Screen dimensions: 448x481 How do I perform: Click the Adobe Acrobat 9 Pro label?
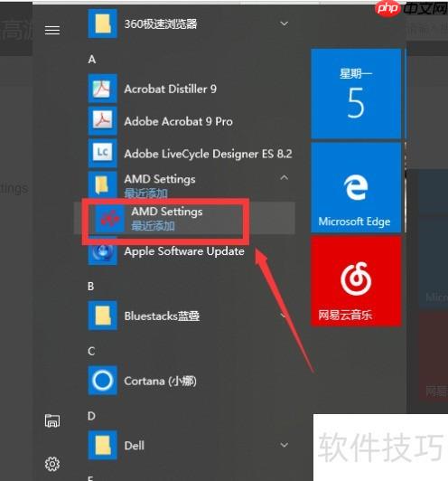point(178,121)
